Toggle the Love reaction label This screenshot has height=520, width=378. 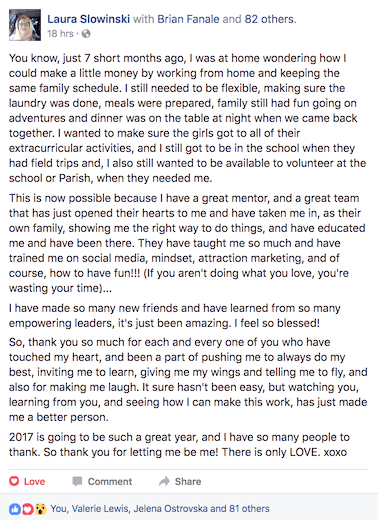click(34, 481)
